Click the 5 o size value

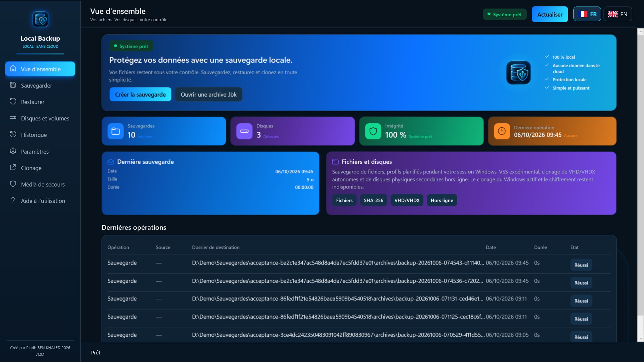pos(310,179)
